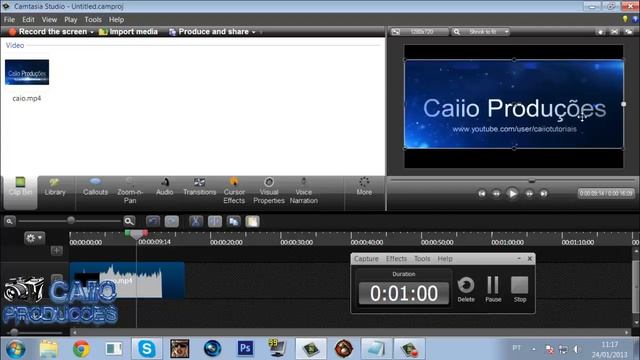Open the More tools menu
This screenshot has height=360, width=640.
click(364, 187)
